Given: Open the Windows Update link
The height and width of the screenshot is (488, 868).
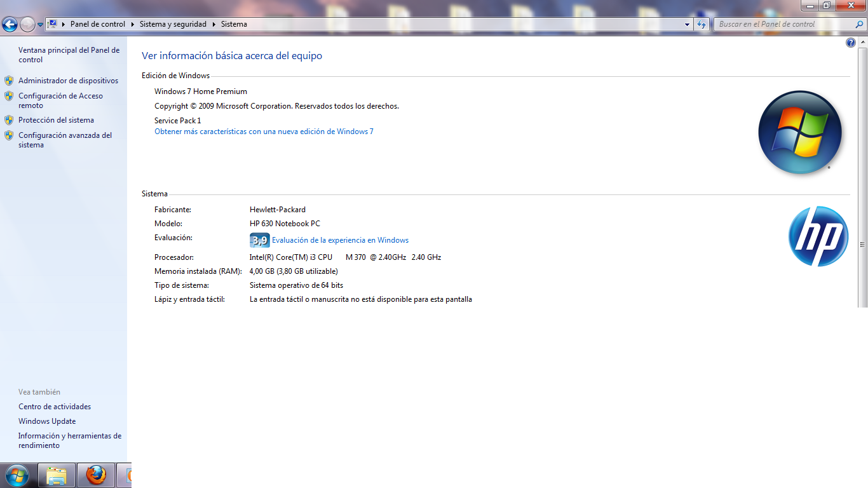Looking at the screenshot, I should [47, 421].
